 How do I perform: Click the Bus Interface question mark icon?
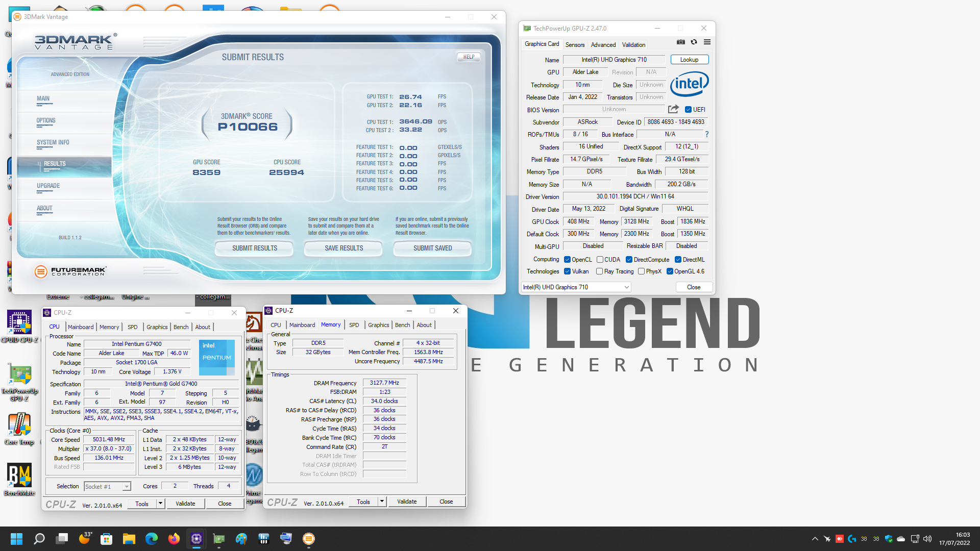click(x=707, y=134)
